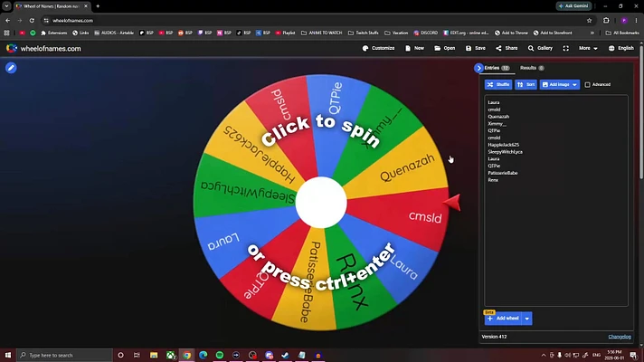644x362 pixels.
Task: Go back with the browser back arrow
Action: click(8, 21)
